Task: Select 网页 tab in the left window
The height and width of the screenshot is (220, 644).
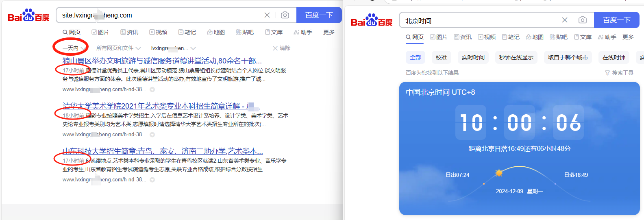Action: pos(72,32)
